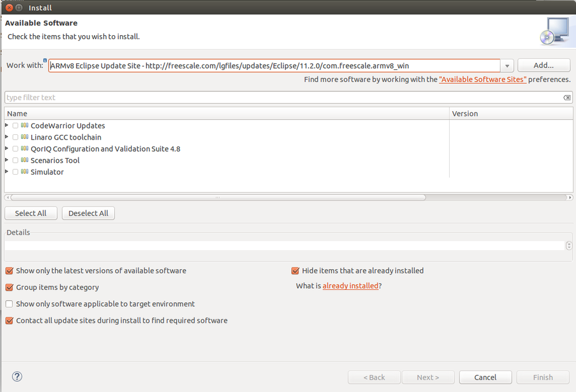Expand the Simulator tree node
The image size is (576, 392).
pos(7,172)
